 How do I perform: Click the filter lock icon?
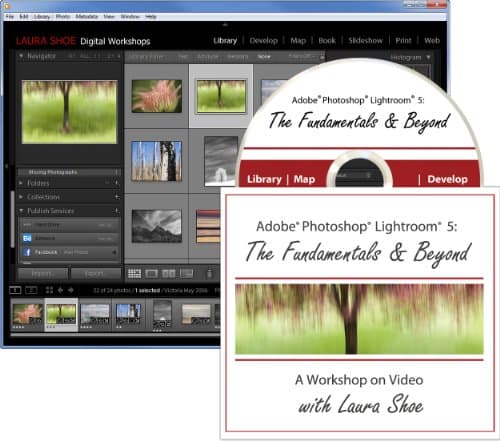tap(322, 57)
